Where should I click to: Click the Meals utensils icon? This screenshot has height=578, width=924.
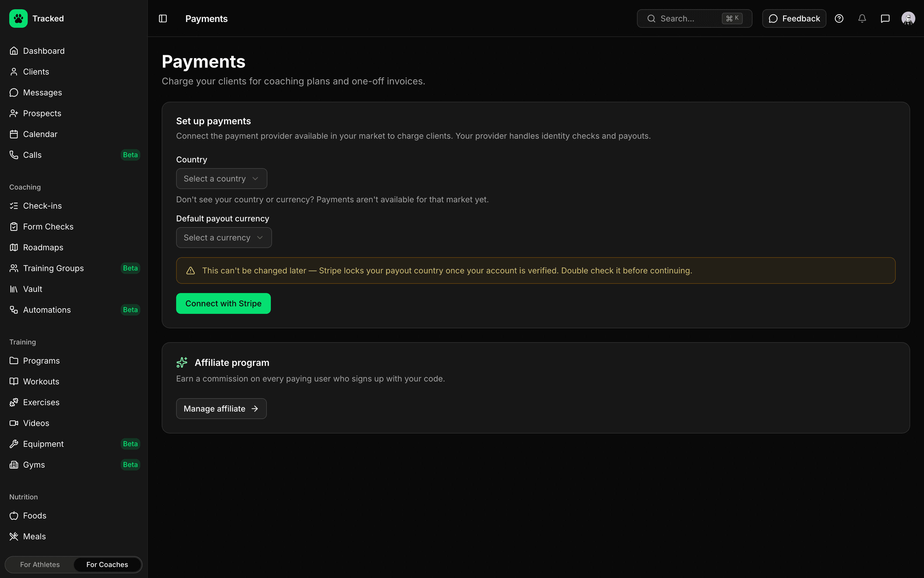coord(14,536)
